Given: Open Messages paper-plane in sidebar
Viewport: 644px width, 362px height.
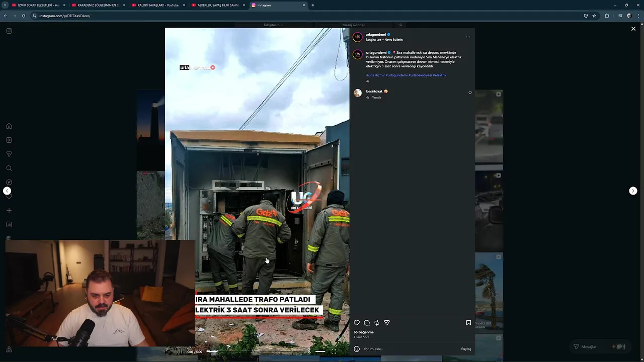Looking at the screenshot, I should pyautogui.click(x=9, y=154).
